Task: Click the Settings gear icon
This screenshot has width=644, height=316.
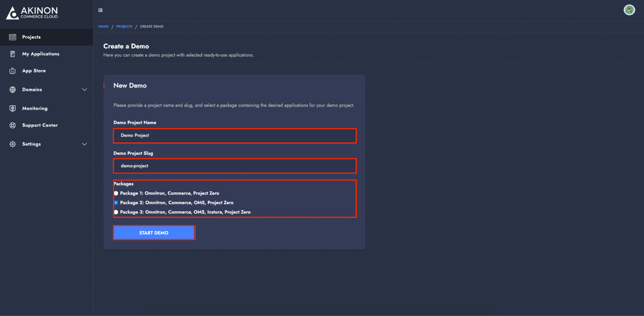Action: tap(13, 144)
